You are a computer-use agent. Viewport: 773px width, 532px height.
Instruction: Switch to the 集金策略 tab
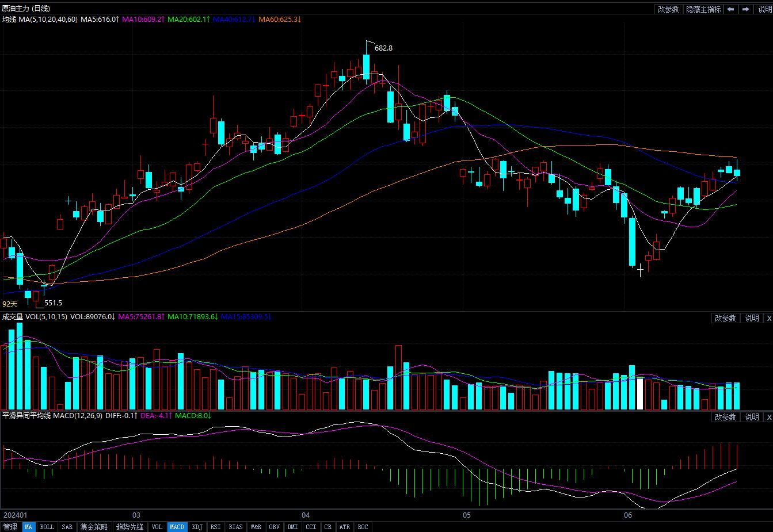(94, 527)
